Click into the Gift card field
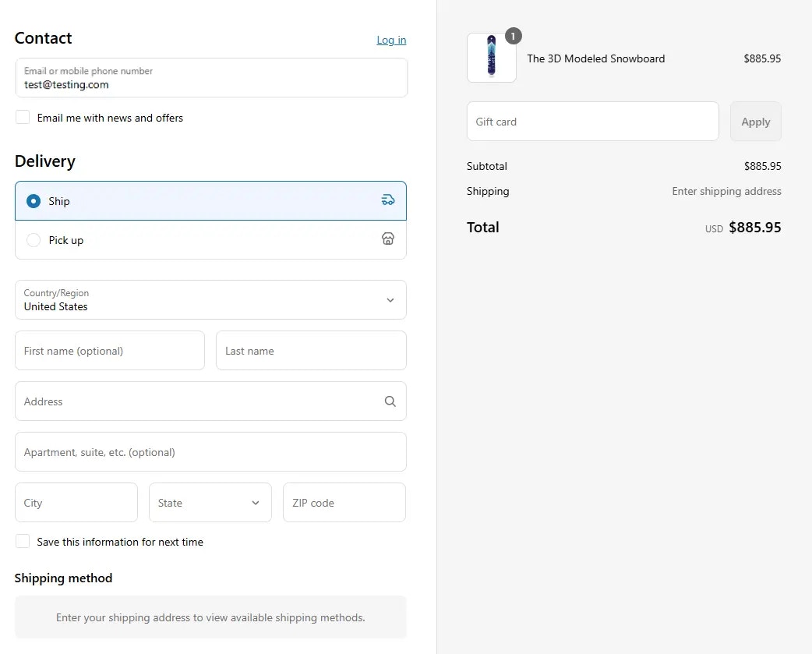Viewport: 812px width, 654px height. click(593, 121)
